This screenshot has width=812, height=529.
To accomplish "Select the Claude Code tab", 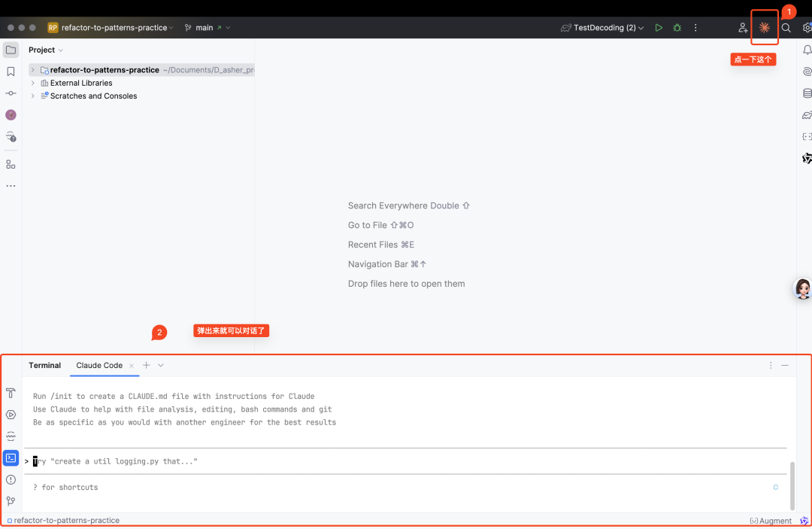I will 99,366.
